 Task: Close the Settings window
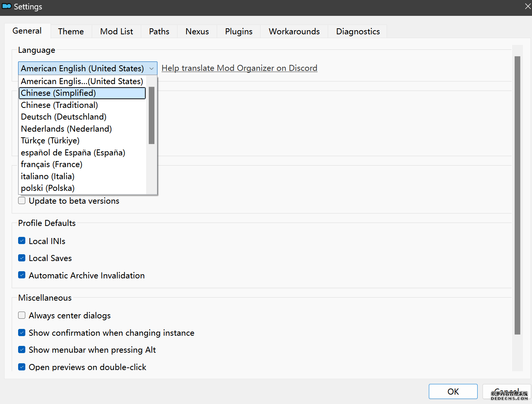point(527,6)
